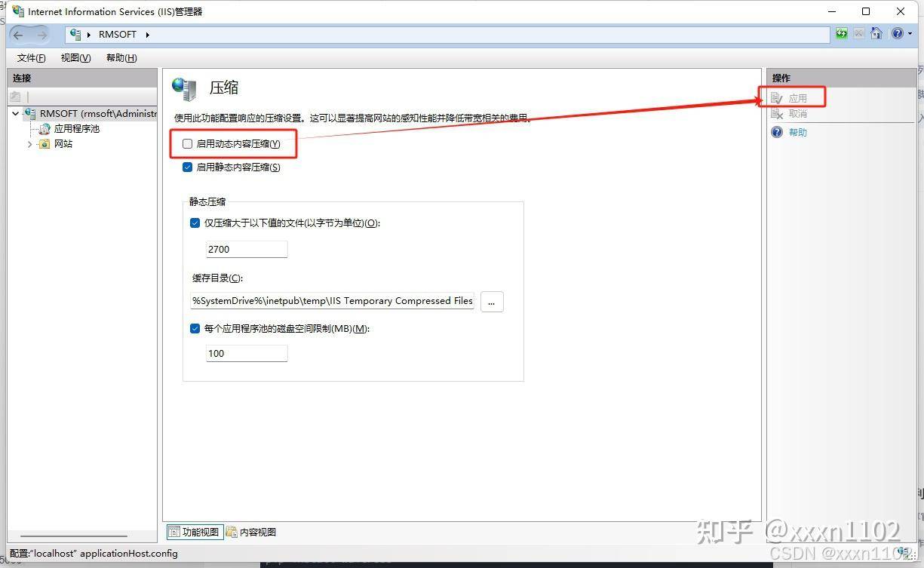The height and width of the screenshot is (568, 924).
Task: Select 网站 in the tree
Action: (x=63, y=144)
